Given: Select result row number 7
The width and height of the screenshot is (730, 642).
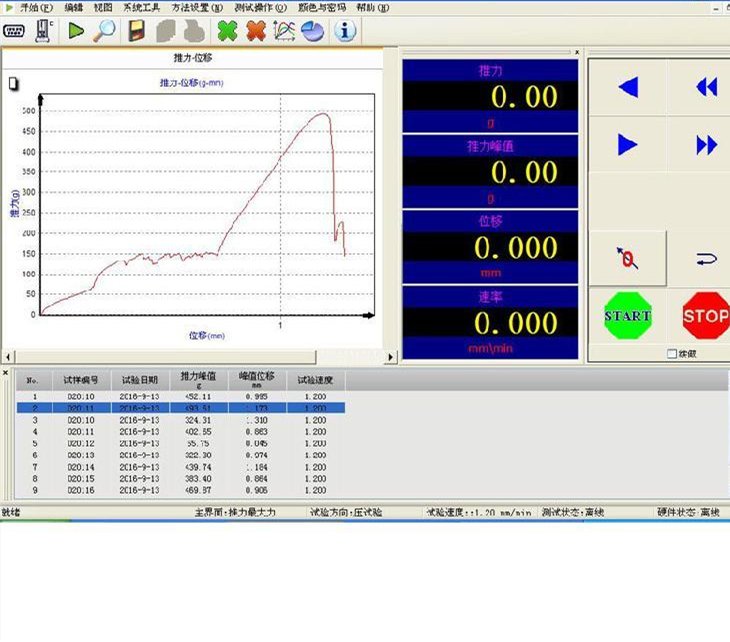Looking at the screenshot, I should (181, 467).
